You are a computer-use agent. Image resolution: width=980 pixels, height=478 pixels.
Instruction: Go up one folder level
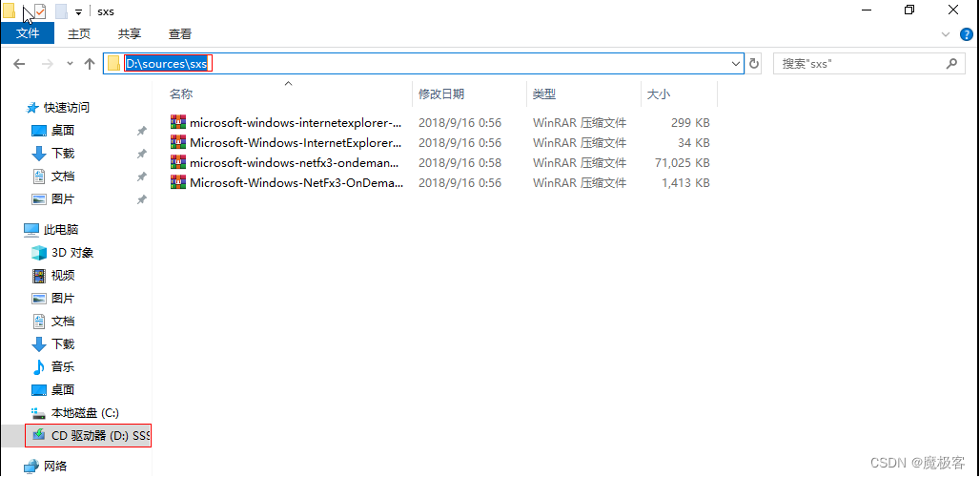(x=90, y=64)
